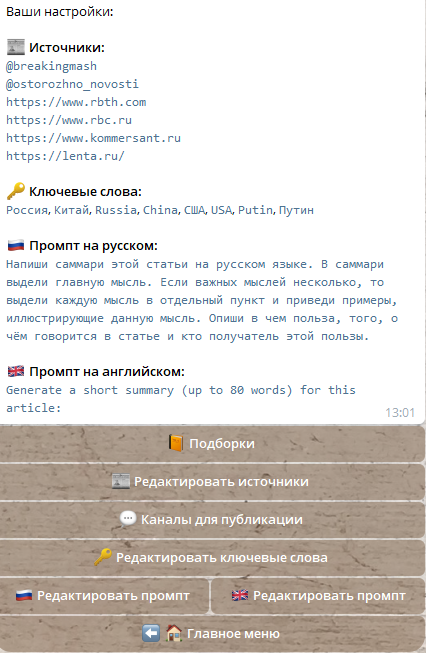Open the @ostorozhno_novosti link
Viewport: 426px width, 653px height.
point(72,84)
